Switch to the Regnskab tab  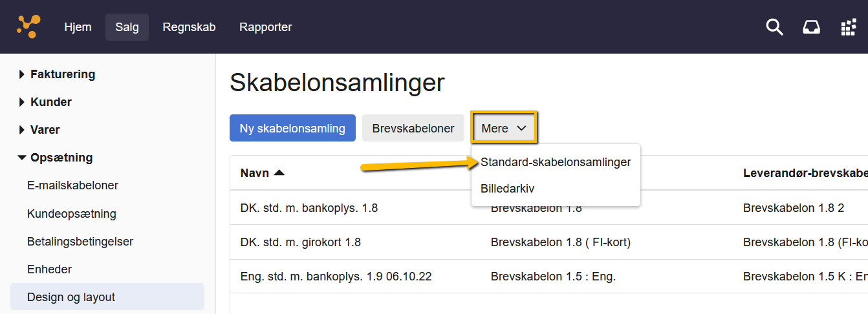click(x=189, y=27)
